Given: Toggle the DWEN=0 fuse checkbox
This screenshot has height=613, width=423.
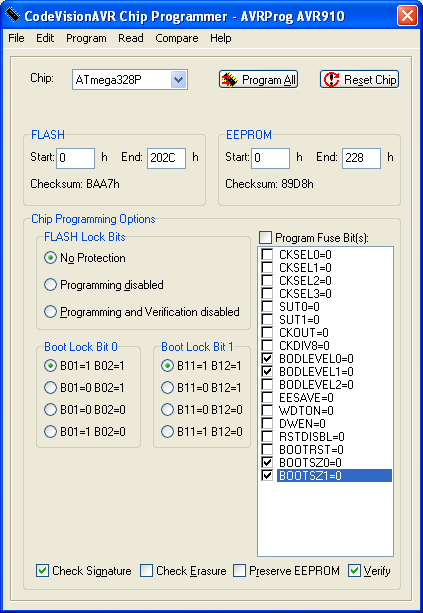Looking at the screenshot, I should [x=267, y=423].
